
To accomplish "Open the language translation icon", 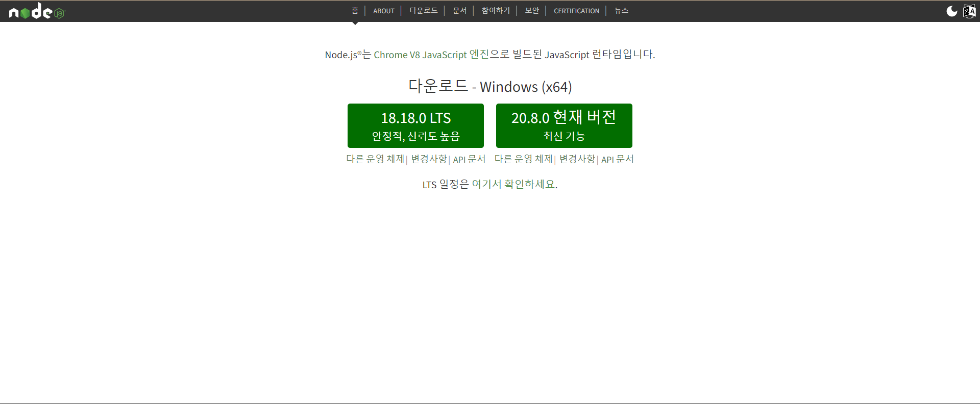I will [969, 11].
